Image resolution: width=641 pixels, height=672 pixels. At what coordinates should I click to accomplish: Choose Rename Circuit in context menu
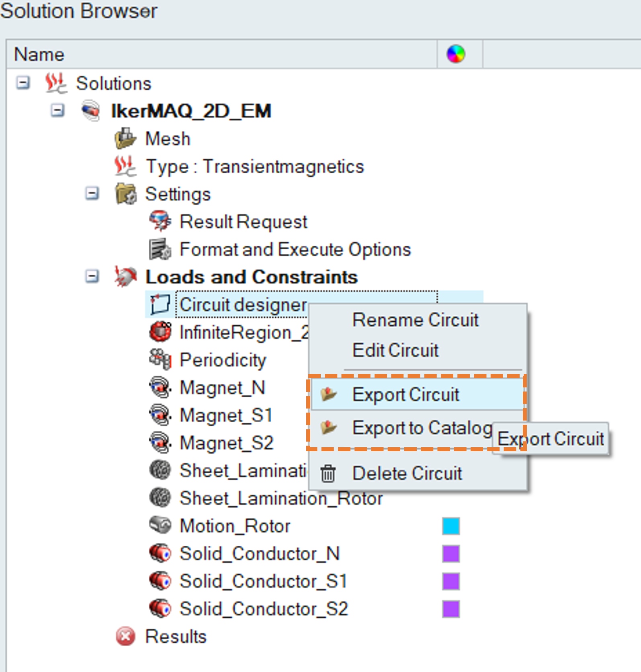click(x=415, y=320)
